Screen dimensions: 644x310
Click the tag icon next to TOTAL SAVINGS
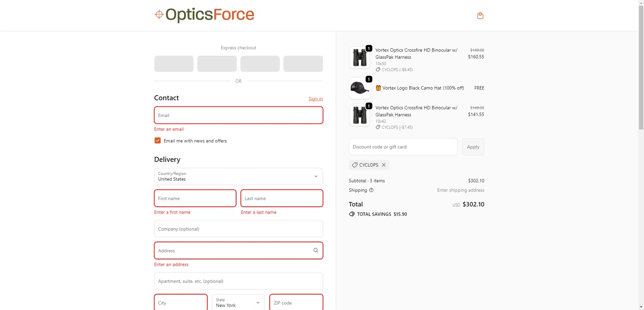click(x=352, y=214)
